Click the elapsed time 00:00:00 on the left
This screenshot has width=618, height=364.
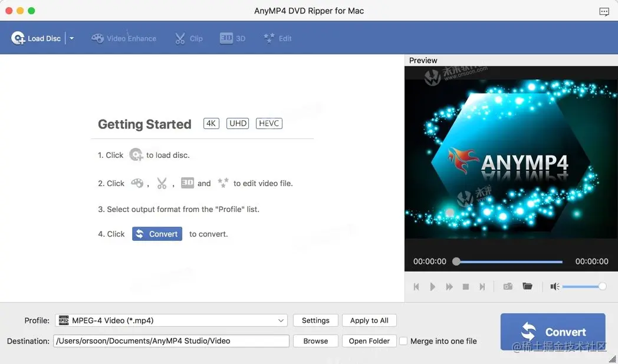430,262
